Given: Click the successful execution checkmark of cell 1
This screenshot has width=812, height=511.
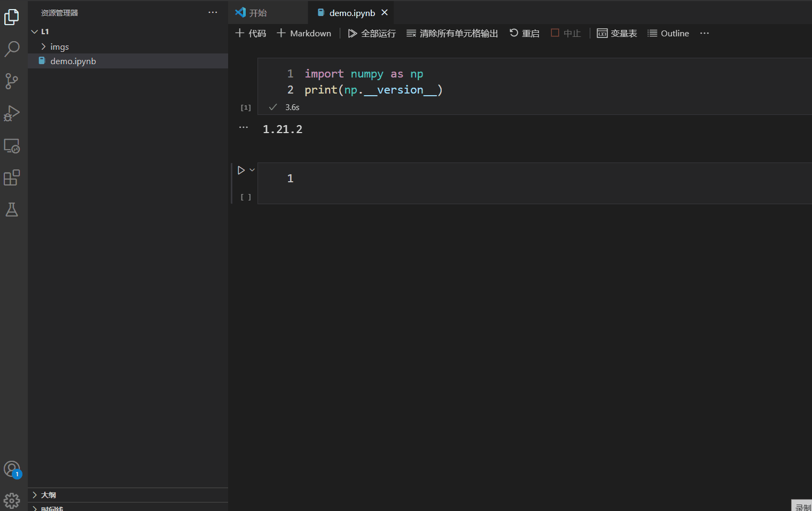Looking at the screenshot, I should click(x=273, y=107).
